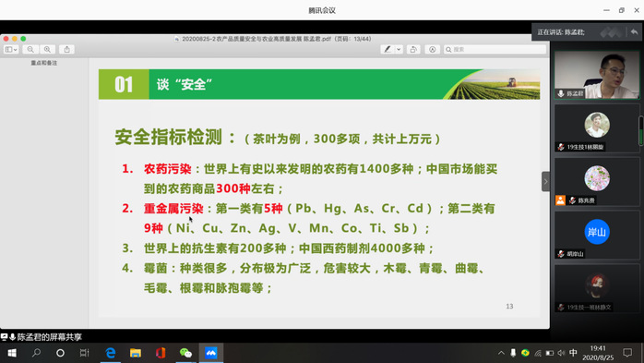644x363 pixels.
Task: Open WeChat from the taskbar
Action: point(185,353)
